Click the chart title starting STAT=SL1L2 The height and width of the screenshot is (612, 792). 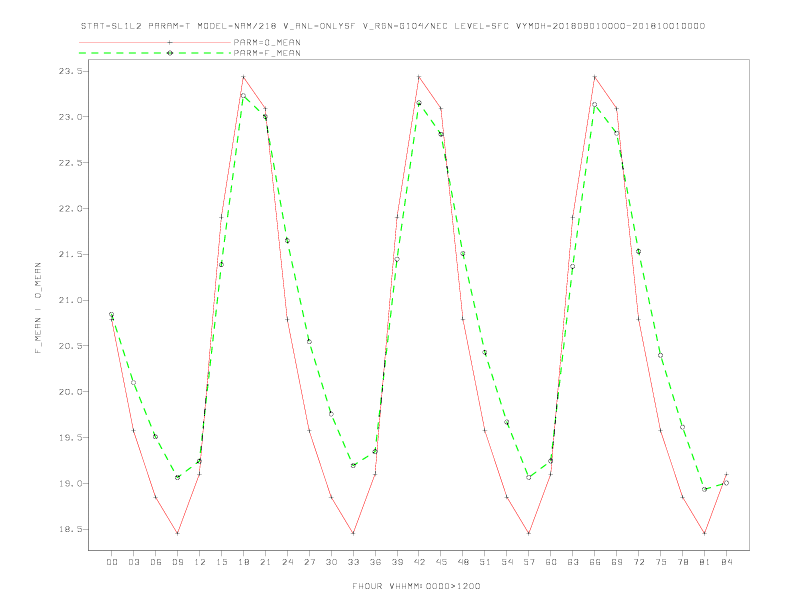(393, 26)
